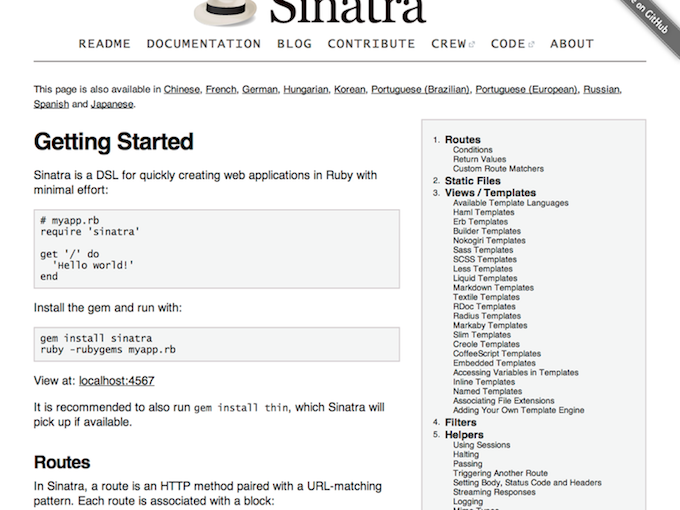Open Less Templates entry
This screenshot has height=510, width=680.
pos(483,269)
